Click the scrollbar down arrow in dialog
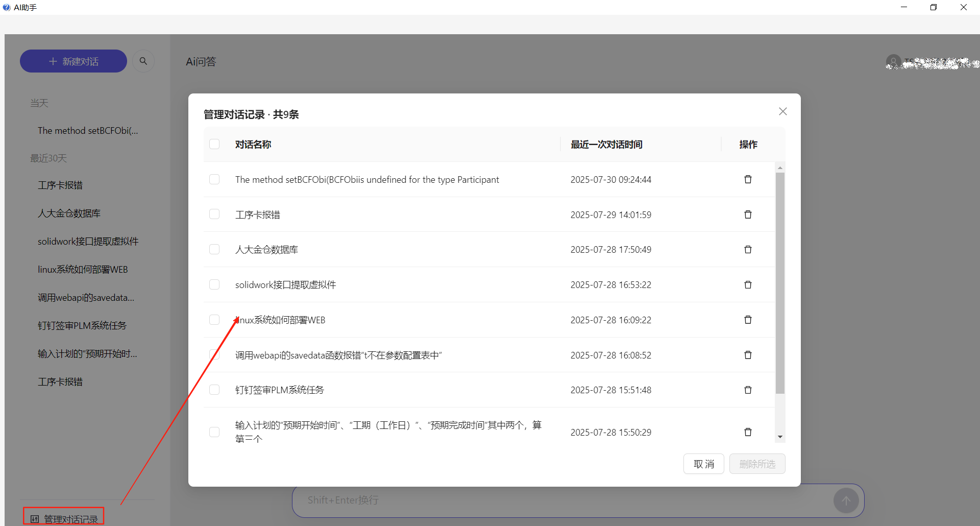Screen dimensions: 980x526 click(780, 437)
